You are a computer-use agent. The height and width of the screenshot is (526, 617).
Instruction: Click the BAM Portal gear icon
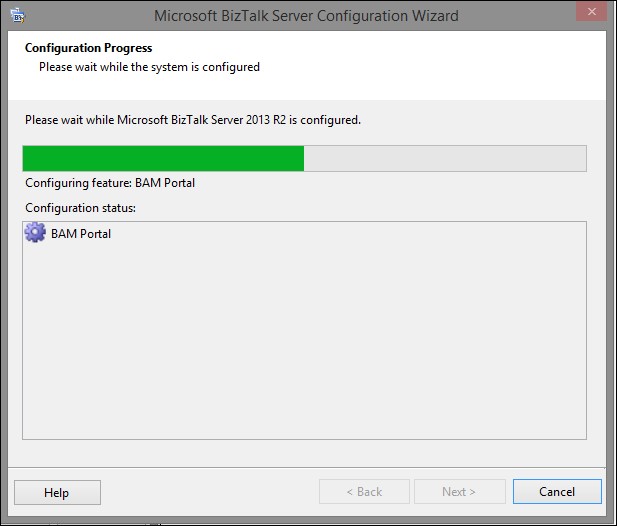pos(35,233)
